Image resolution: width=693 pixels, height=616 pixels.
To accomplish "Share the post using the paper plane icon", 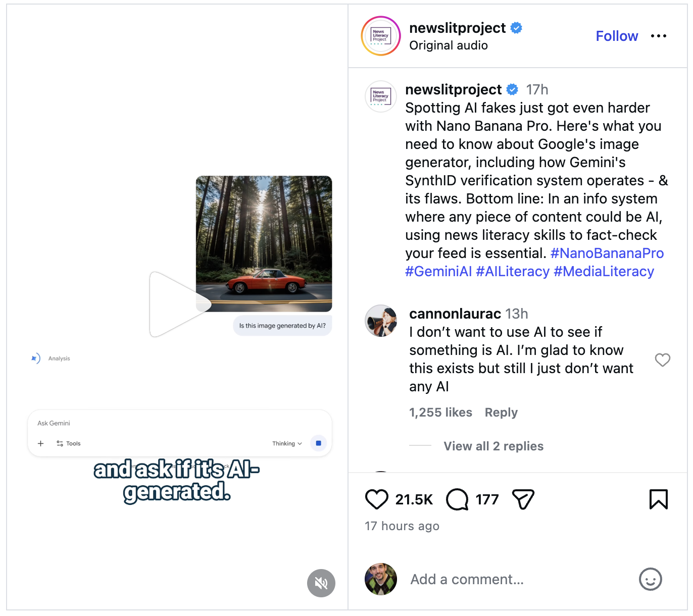I will coord(523,499).
